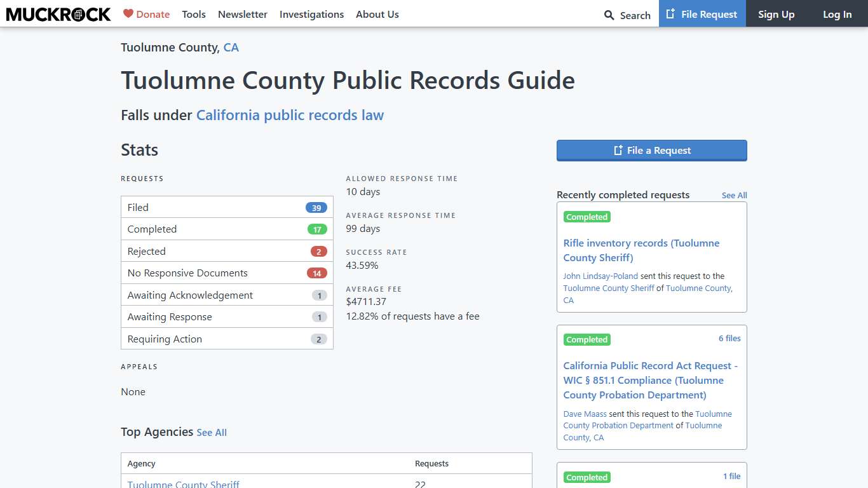Open the Newsletter page
This screenshot has width=868, height=488.
[x=243, y=14]
